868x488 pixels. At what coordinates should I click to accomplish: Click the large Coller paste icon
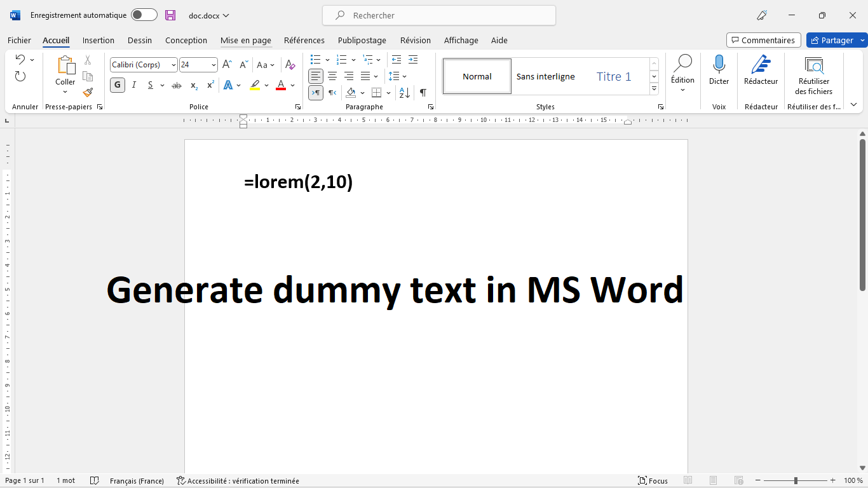pos(65,65)
